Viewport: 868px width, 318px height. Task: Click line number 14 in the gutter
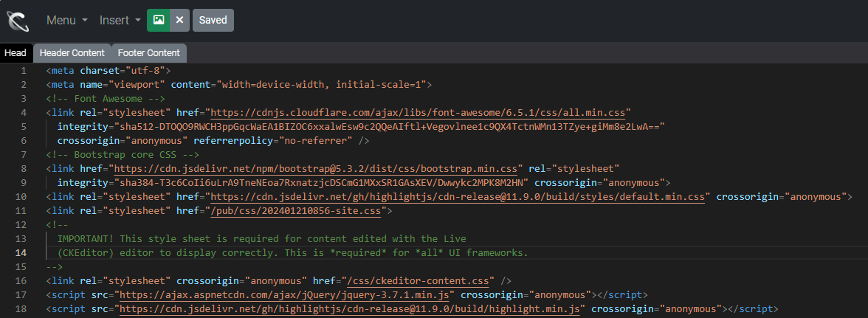(x=21, y=253)
